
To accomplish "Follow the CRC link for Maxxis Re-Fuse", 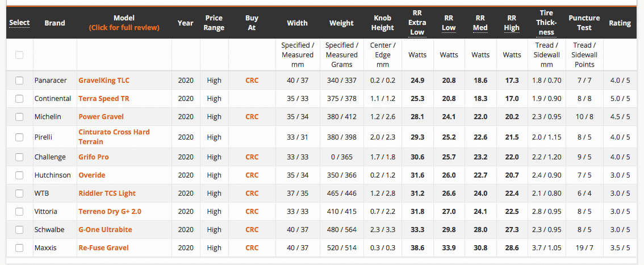I will [x=252, y=248].
